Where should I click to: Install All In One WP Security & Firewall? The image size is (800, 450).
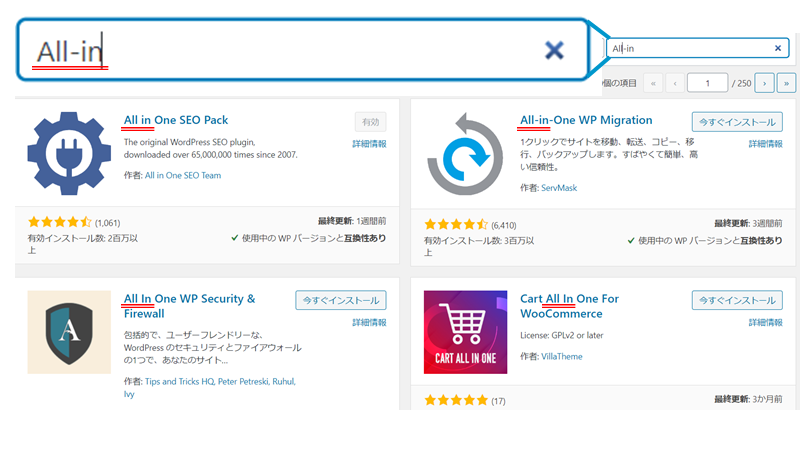(x=341, y=300)
